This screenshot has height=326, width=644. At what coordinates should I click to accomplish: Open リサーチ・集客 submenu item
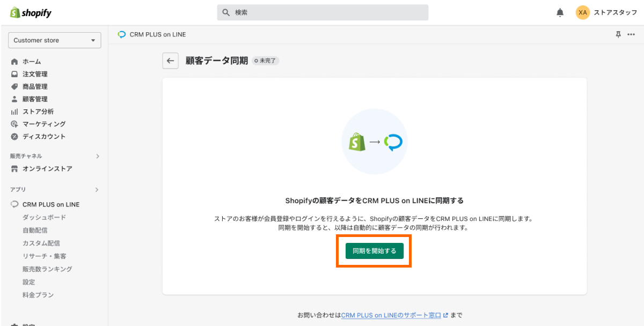point(45,256)
